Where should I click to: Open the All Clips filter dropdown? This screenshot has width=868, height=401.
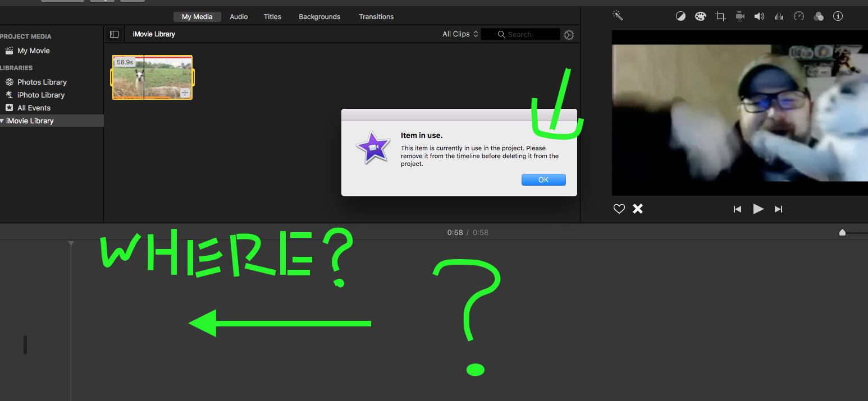click(460, 34)
